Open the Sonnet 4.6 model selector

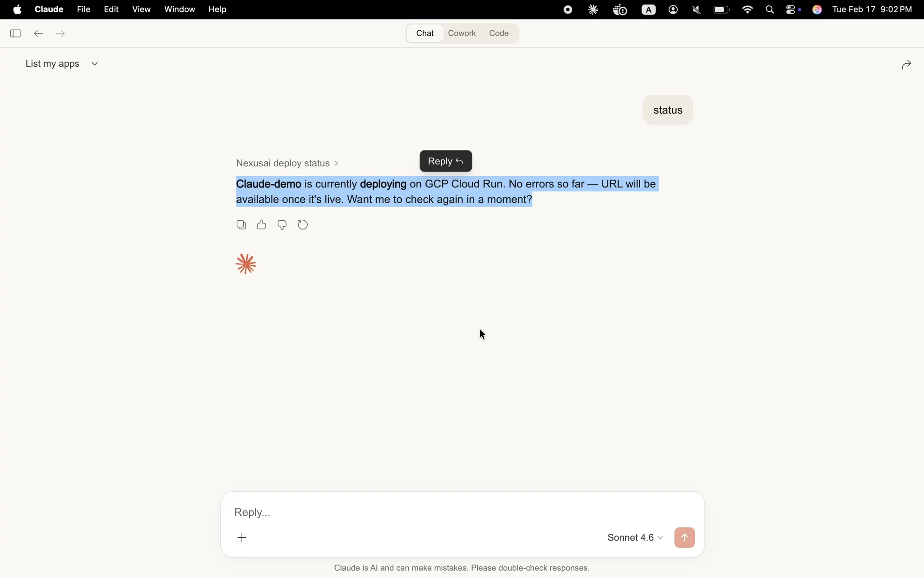[634, 537]
